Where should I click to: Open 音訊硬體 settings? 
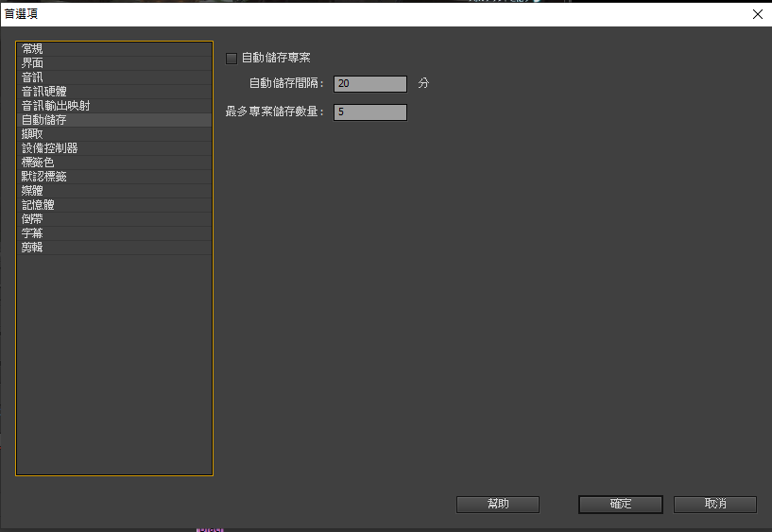pos(114,92)
